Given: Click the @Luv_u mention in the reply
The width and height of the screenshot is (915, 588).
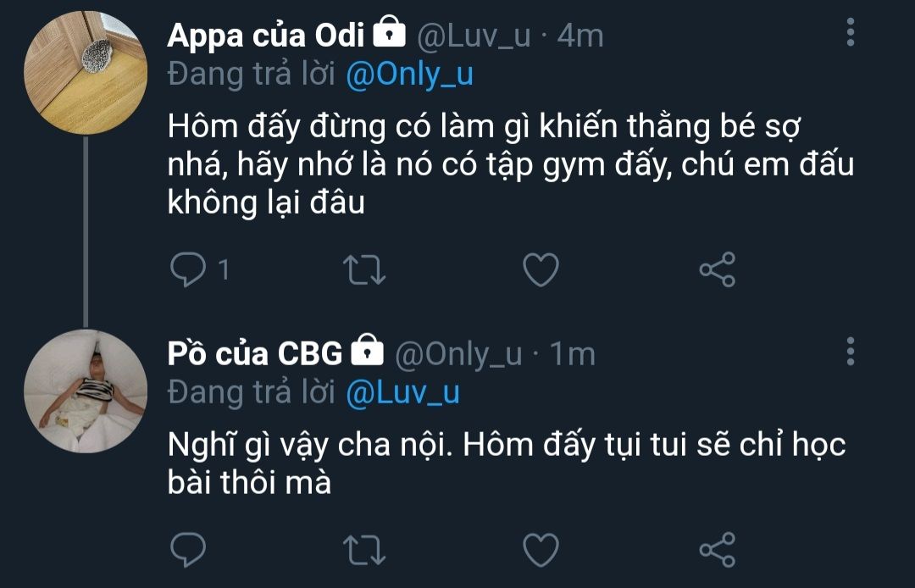Looking at the screenshot, I should 403,391.
